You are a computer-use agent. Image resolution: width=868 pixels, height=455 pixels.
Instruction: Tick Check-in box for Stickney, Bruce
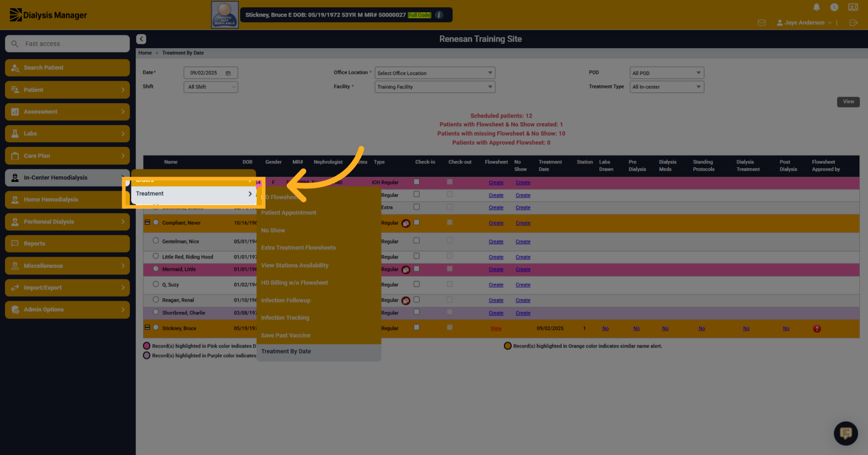[x=417, y=327]
